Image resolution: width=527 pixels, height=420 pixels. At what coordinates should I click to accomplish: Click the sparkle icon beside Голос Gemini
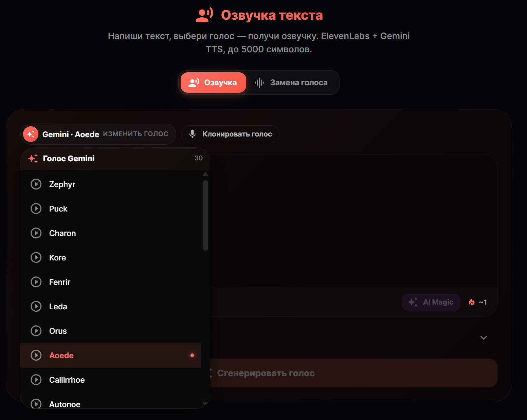(33, 159)
